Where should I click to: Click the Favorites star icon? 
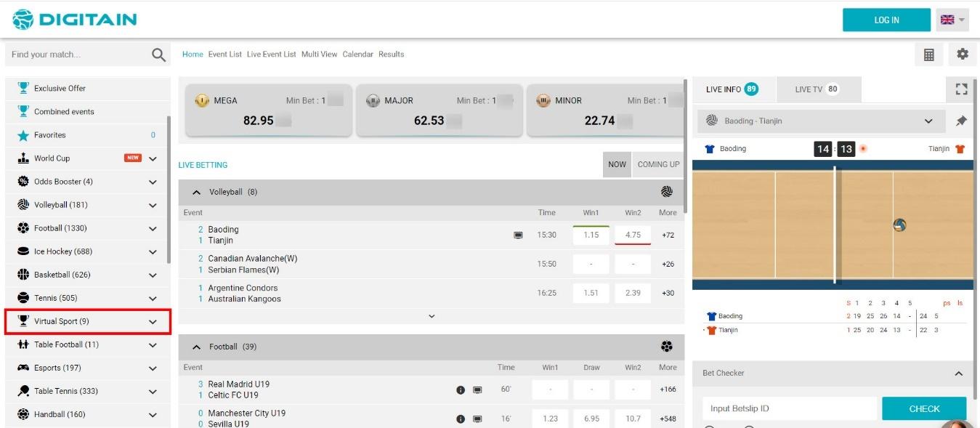click(x=23, y=135)
